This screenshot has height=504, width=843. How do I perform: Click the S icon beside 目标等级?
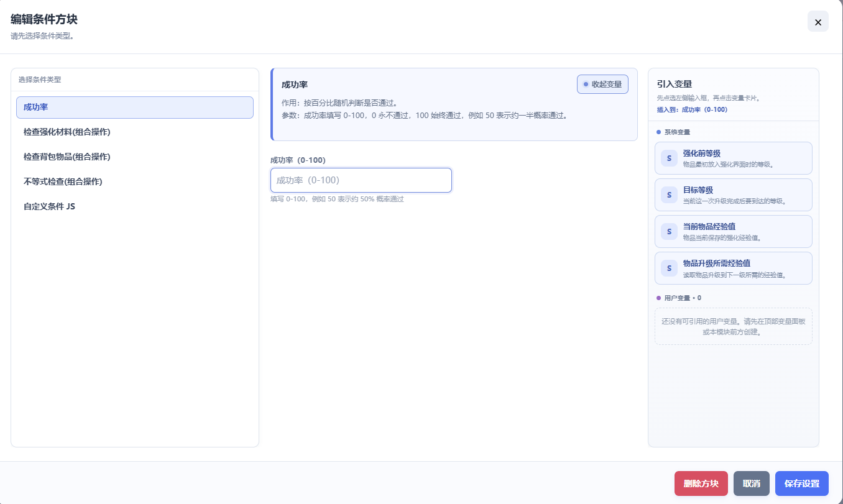pyautogui.click(x=669, y=195)
